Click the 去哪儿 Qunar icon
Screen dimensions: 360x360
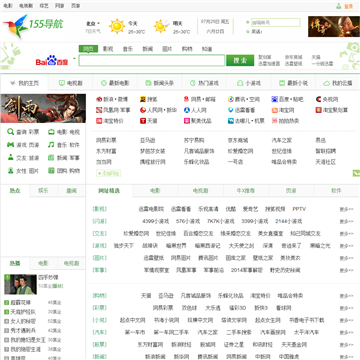pyautogui.click(x=231, y=121)
